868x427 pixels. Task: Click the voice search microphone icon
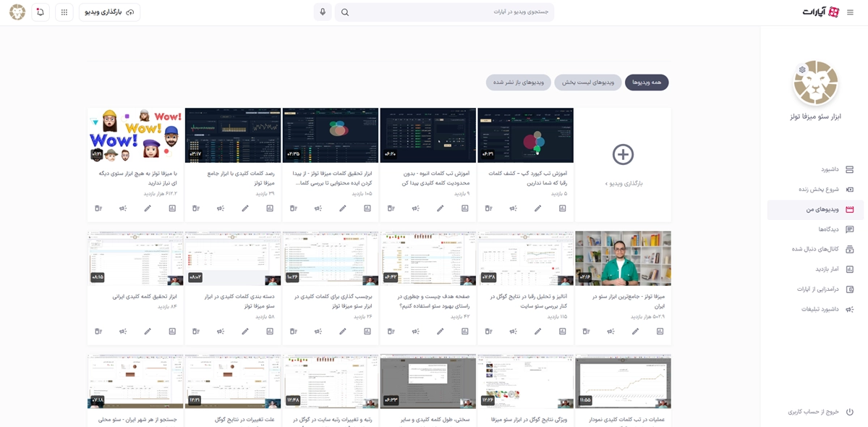point(323,12)
